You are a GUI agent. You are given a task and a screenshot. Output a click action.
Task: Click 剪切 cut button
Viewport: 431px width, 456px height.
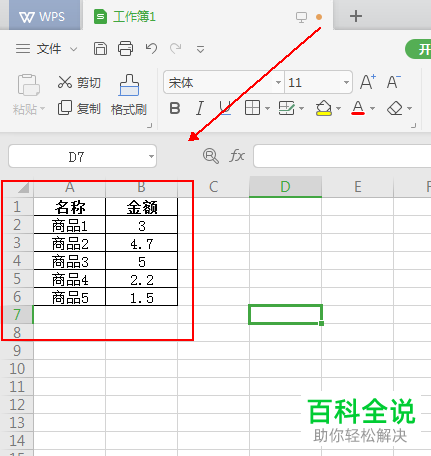pyautogui.click(x=79, y=82)
